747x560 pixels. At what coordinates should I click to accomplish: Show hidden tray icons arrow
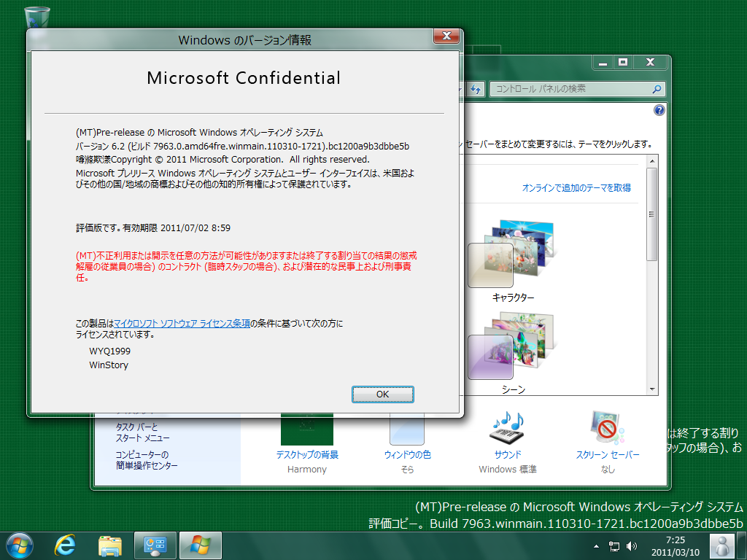pos(596,546)
